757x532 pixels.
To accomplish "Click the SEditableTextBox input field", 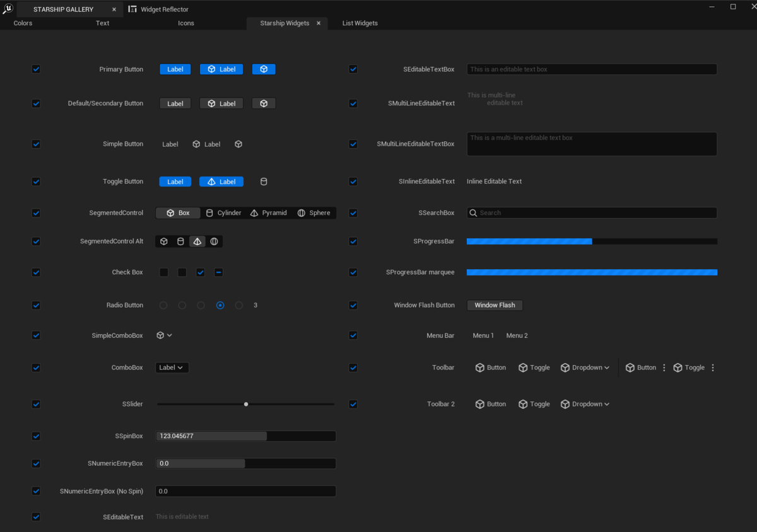I will pyautogui.click(x=592, y=69).
